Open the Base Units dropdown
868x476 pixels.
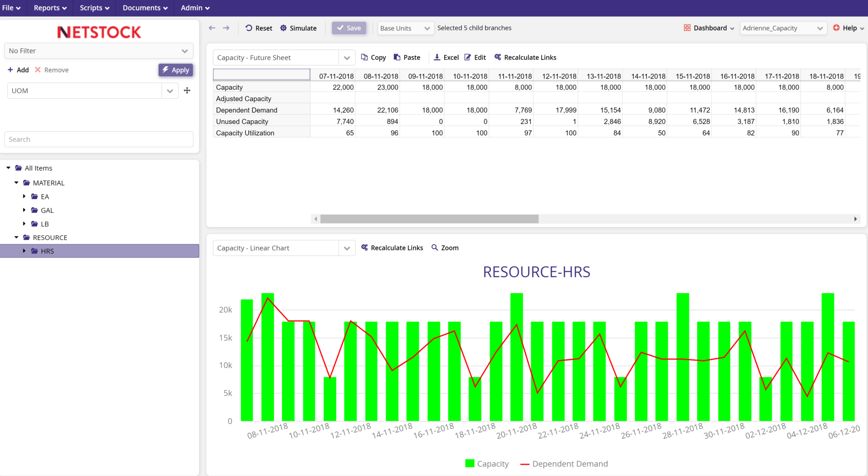coord(406,28)
